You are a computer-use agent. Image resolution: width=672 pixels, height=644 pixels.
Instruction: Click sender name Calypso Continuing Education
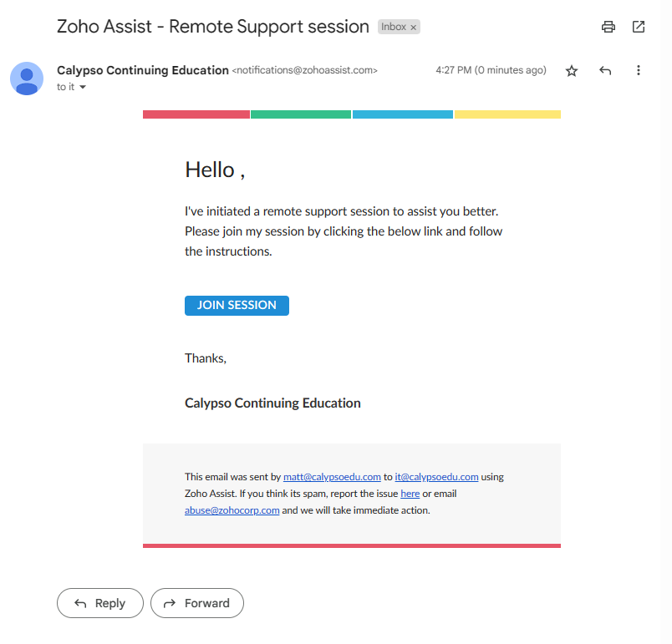pos(143,70)
